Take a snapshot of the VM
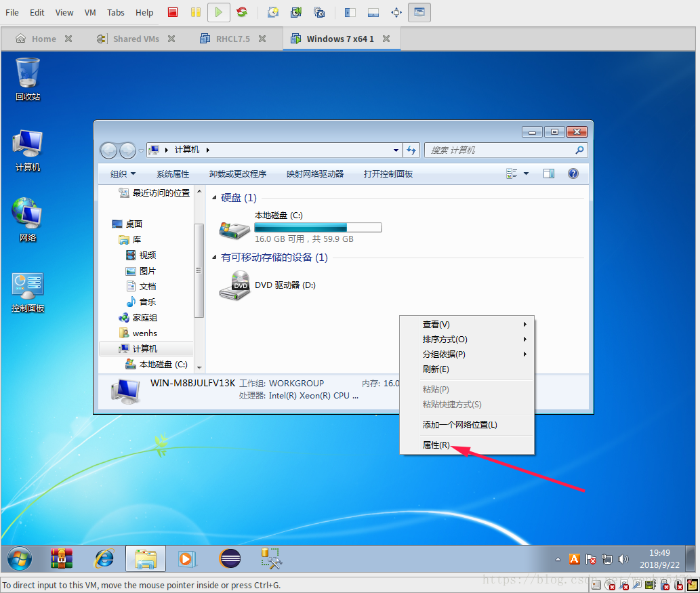 [273, 12]
